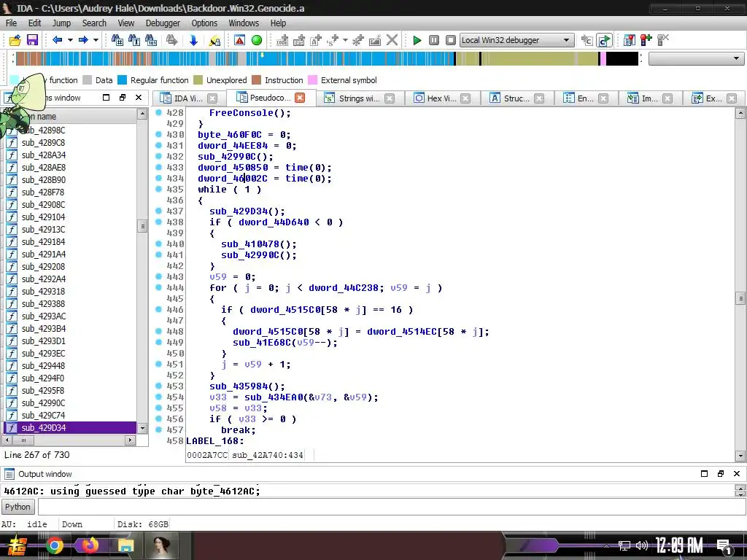
Task: Click the green circle toolbar icon
Action: (x=256, y=40)
